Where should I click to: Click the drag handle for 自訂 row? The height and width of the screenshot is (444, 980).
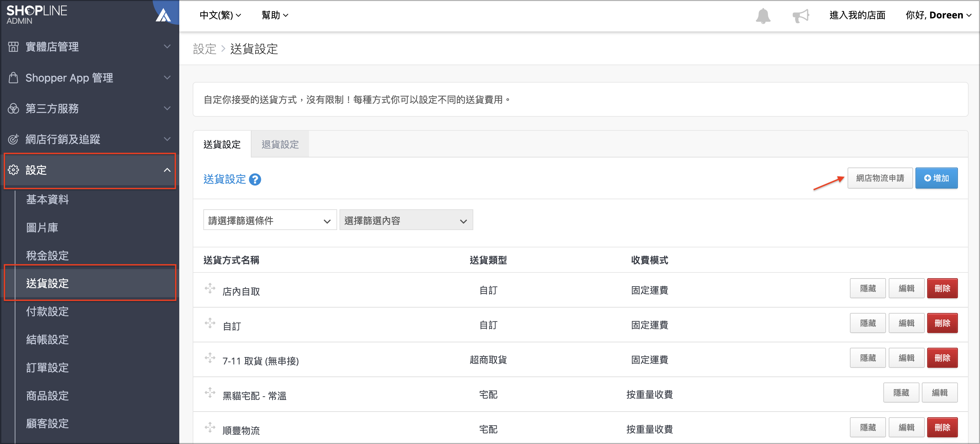(210, 323)
